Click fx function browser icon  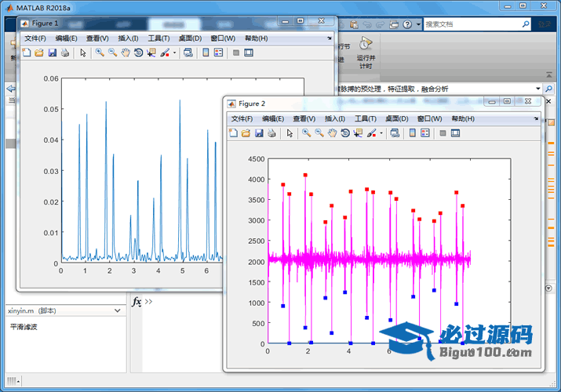pos(137,302)
